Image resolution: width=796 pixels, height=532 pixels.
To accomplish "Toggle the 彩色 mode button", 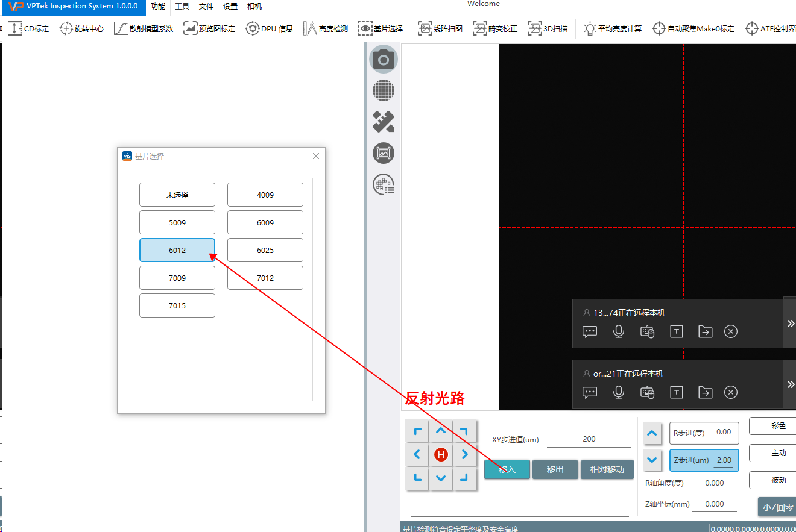I will coord(778,426).
